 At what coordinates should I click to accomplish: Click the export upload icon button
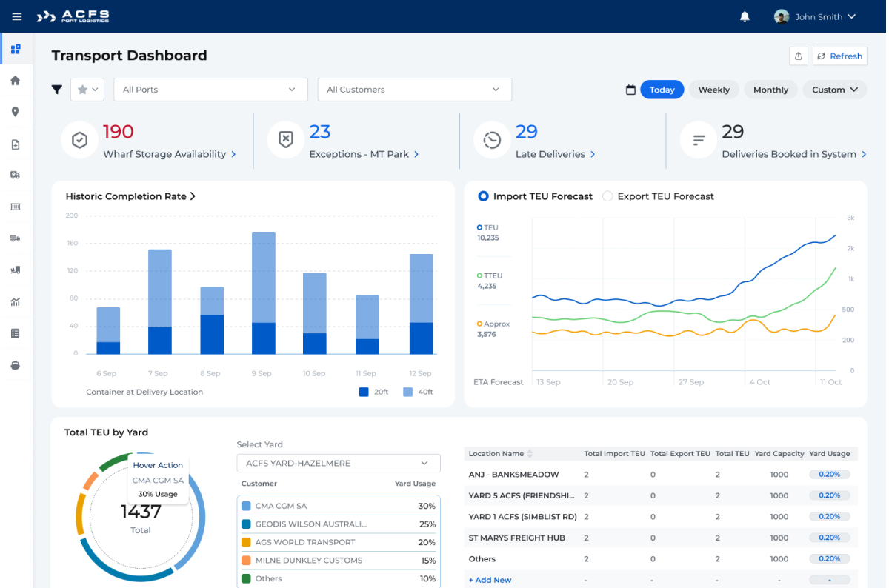[x=799, y=56]
